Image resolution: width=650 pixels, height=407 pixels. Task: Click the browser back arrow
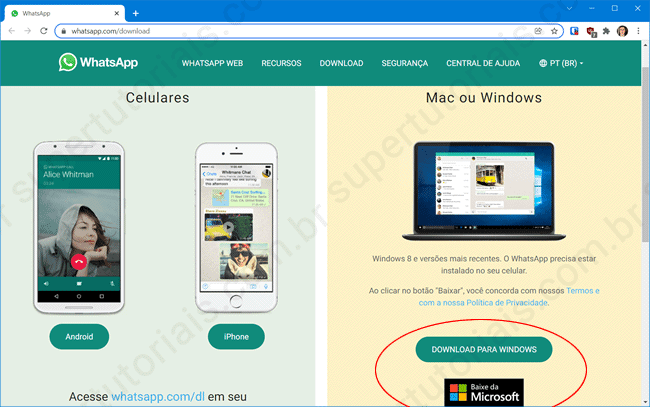11,31
